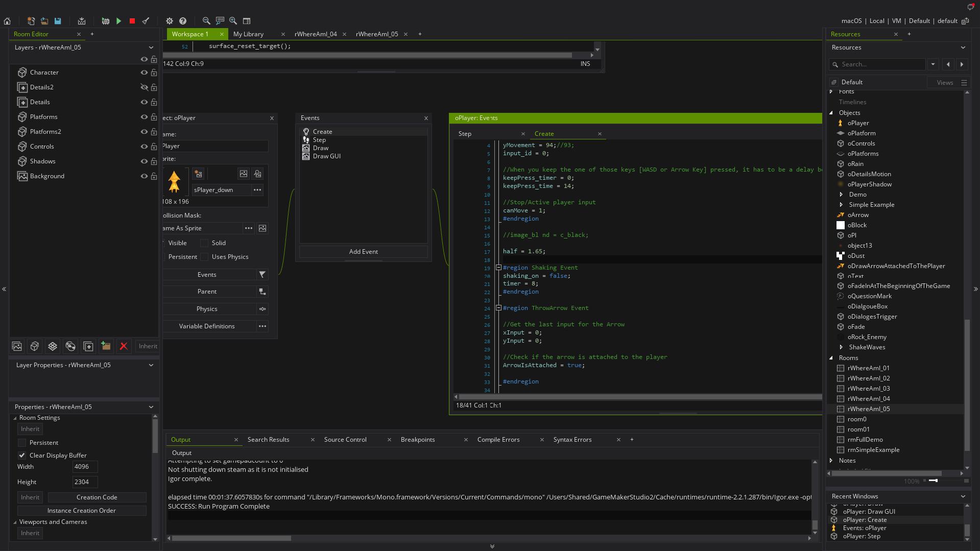Clean the project cache with the broom icon
Viewport: 980px width, 551px height.
coord(146,21)
